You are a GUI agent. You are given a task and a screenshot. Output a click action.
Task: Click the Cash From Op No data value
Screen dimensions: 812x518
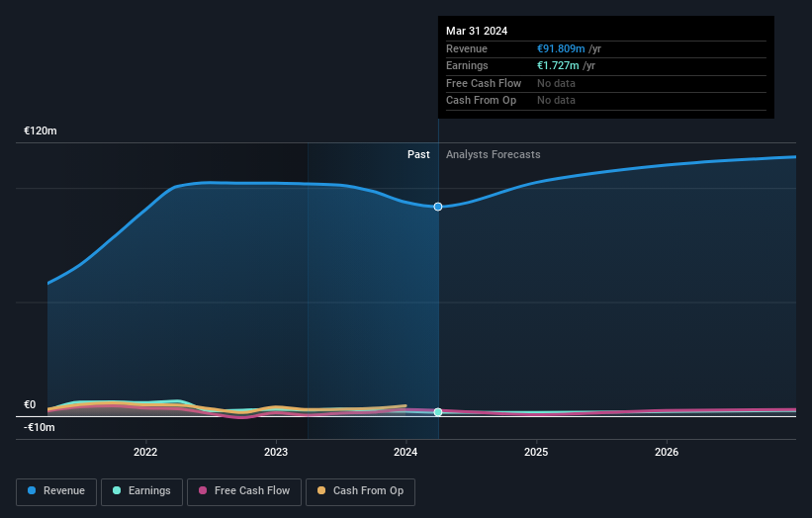(x=556, y=101)
